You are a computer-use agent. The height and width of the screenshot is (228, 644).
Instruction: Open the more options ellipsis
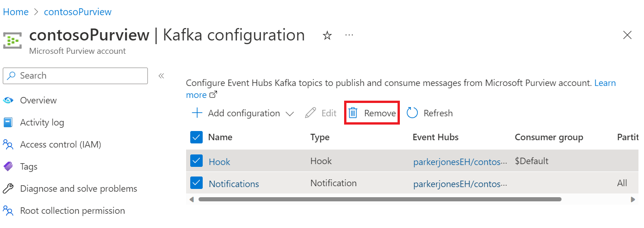pyautogui.click(x=349, y=35)
